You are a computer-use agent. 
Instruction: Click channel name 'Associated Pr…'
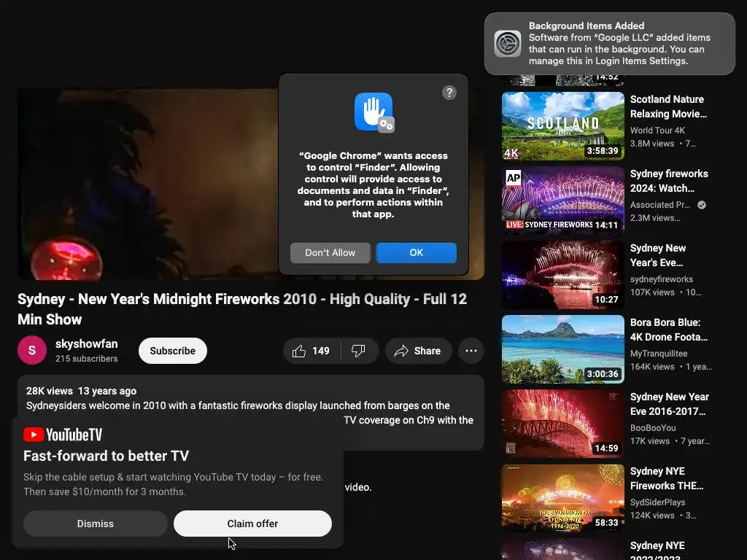pyautogui.click(x=659, y=205)
